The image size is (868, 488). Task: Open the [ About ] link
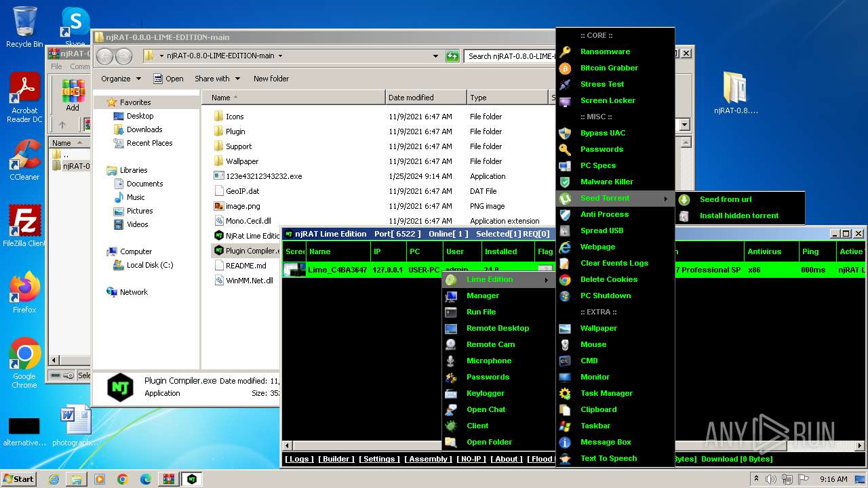[x=507, y=459]
